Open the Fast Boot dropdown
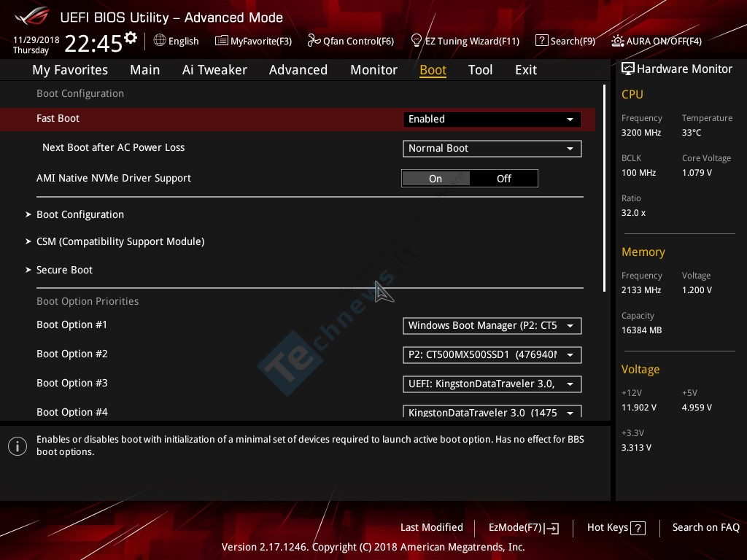 point(492,119)
